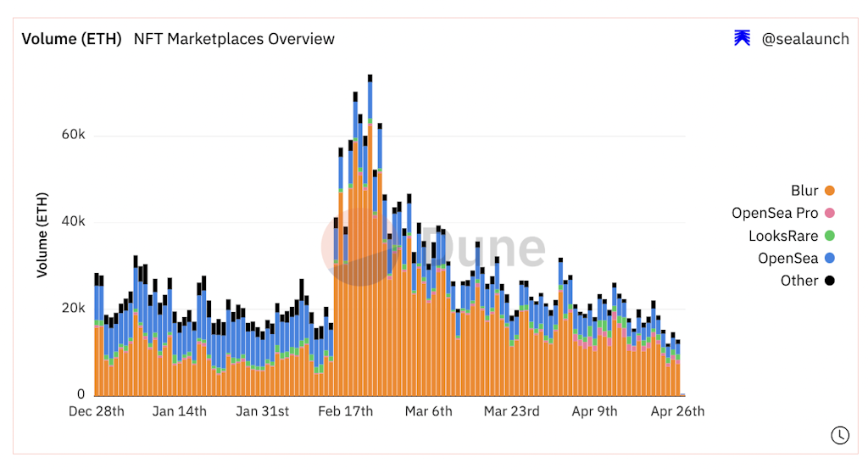Click the Sealaunch logo icon
868x474 pixels.
pyautogui.click(x=742, y=38)
